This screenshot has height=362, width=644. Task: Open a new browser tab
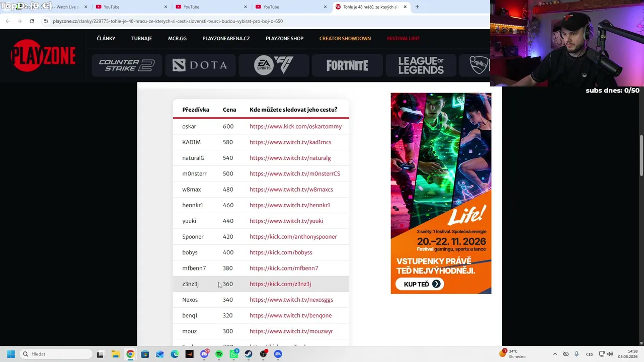pos(417,7)
